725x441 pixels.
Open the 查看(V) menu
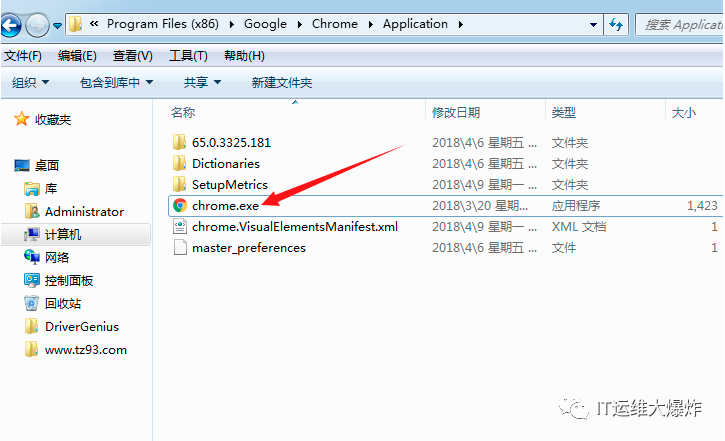pos(133,56)
